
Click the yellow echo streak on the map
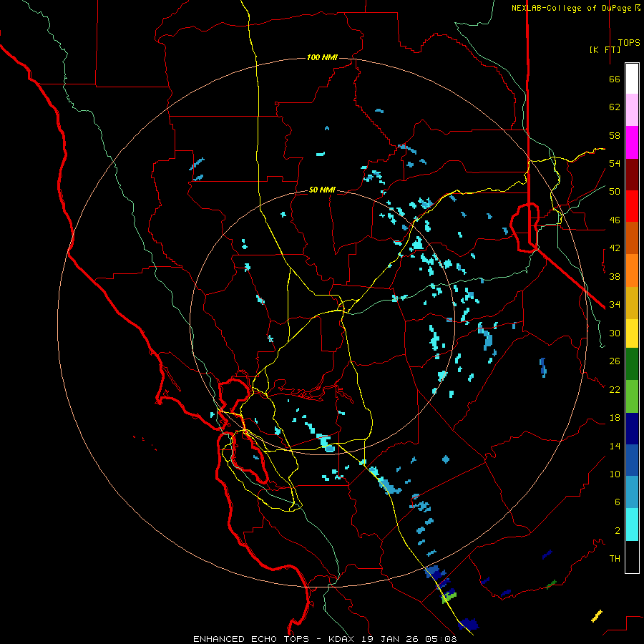tap(597, 615)
